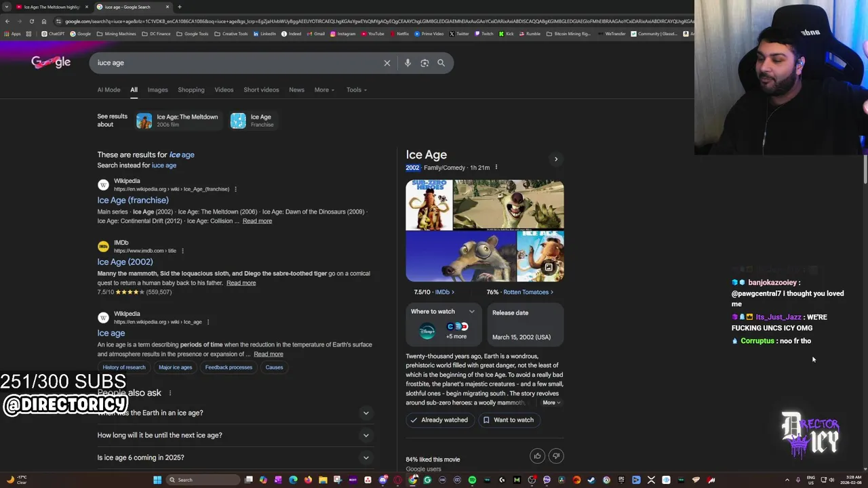Open Spotify from the taskbar

click(x=472, y=480)
